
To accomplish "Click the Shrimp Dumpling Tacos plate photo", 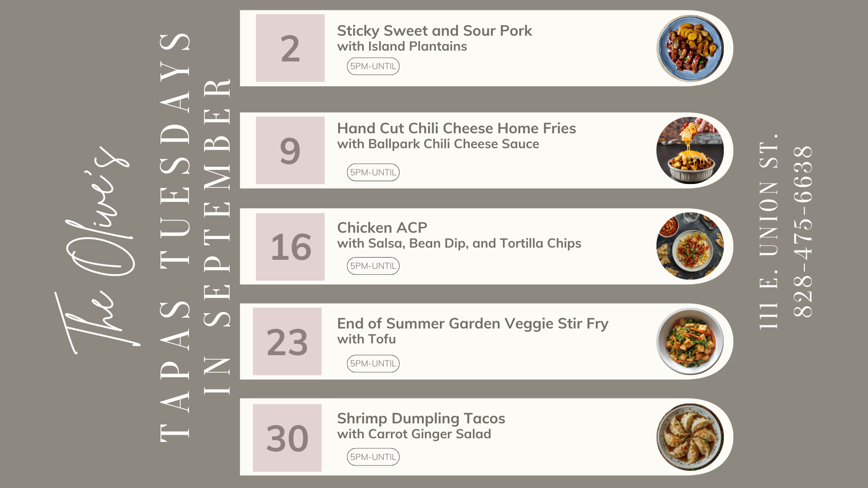I will click(x=690, y=437).
